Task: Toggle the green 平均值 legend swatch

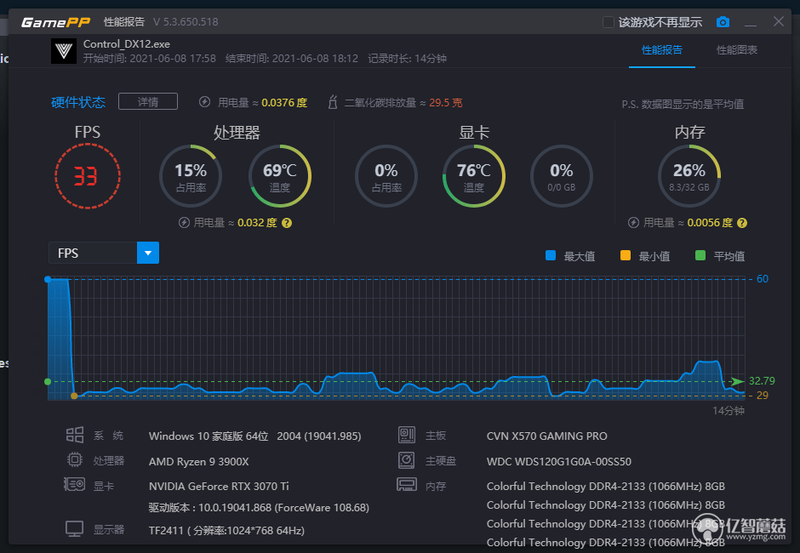Action: (x=701, y=256)
